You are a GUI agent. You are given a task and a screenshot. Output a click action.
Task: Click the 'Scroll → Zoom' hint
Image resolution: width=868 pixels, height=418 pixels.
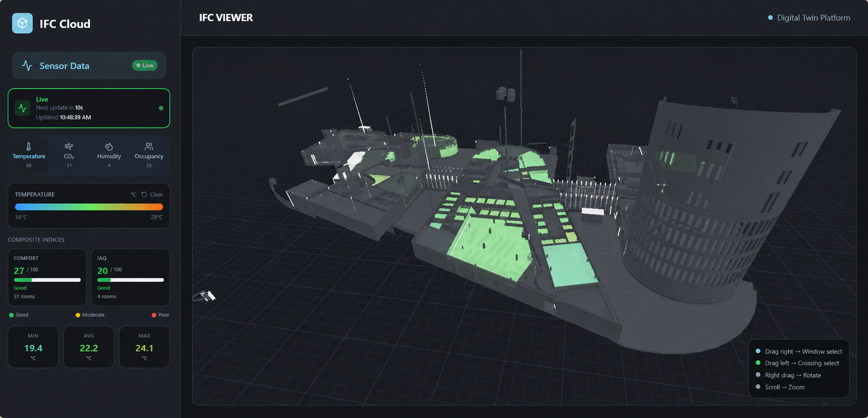pos(784,387)
